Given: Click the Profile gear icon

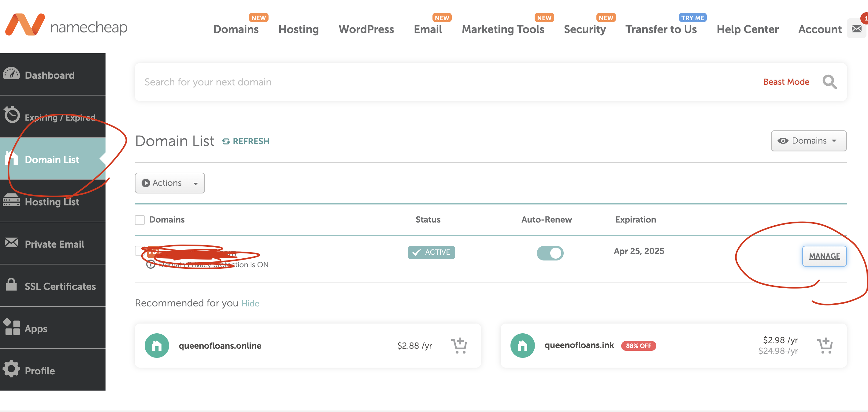Looking at the screenshot, I should [11, 369].
